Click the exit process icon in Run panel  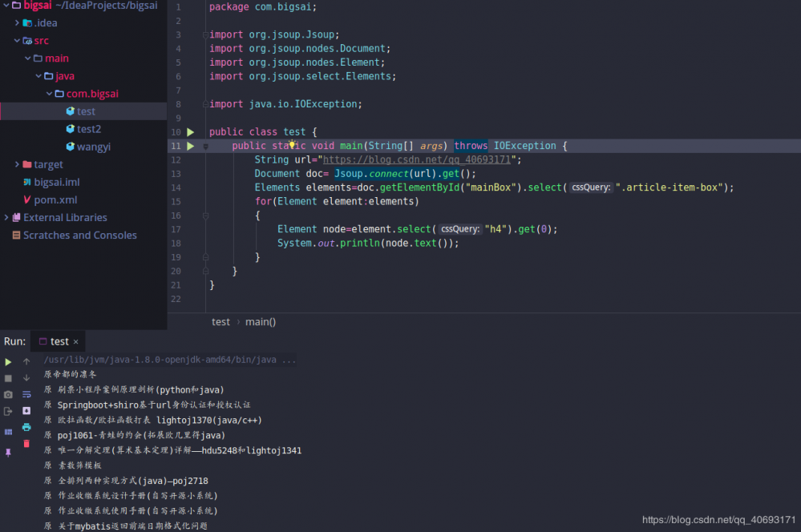[x=8, y=411]
